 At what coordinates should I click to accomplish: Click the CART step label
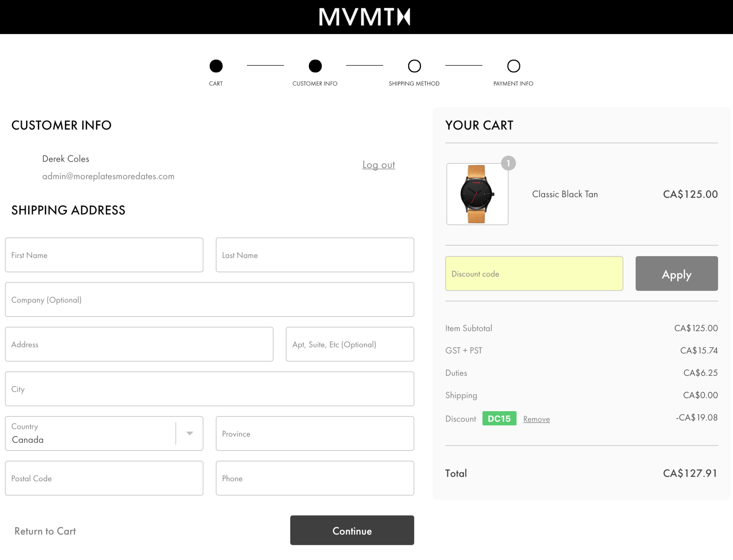(216, 83)
